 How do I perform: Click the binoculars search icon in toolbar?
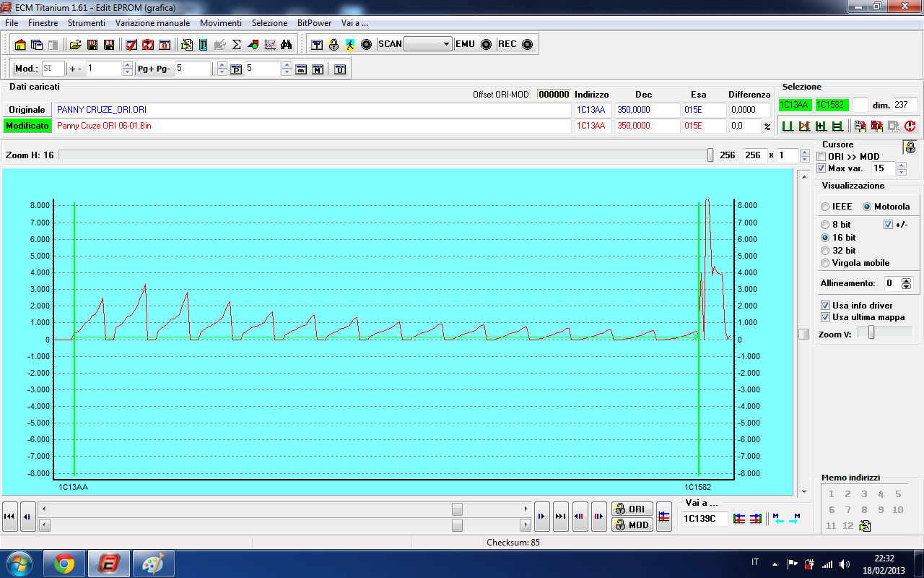(x=286, y=45)
